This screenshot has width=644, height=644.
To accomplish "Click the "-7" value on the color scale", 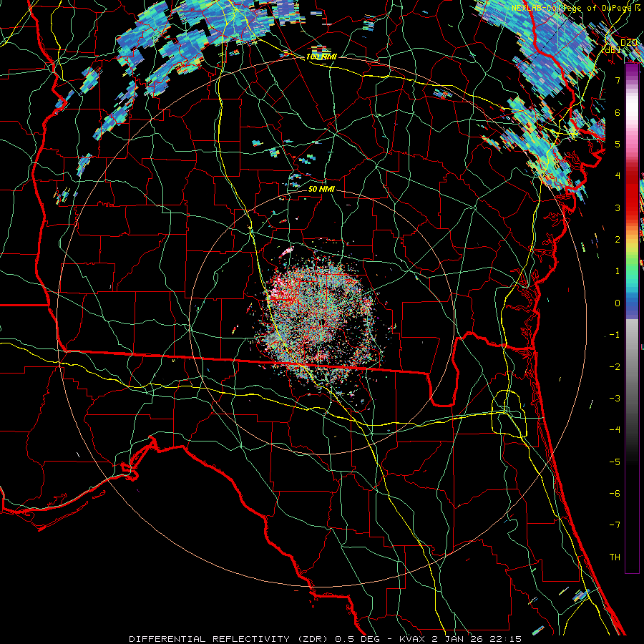I will click(615, 525).
